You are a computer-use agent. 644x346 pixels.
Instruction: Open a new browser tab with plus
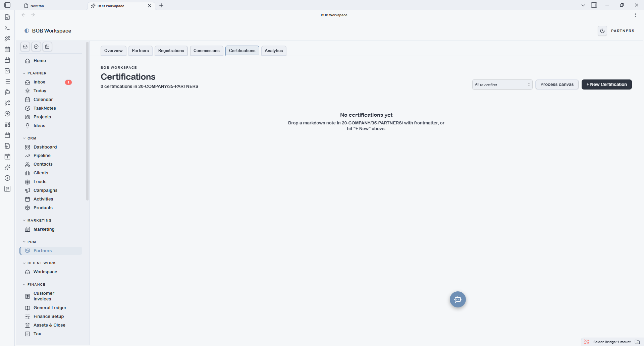pos(161,5)
